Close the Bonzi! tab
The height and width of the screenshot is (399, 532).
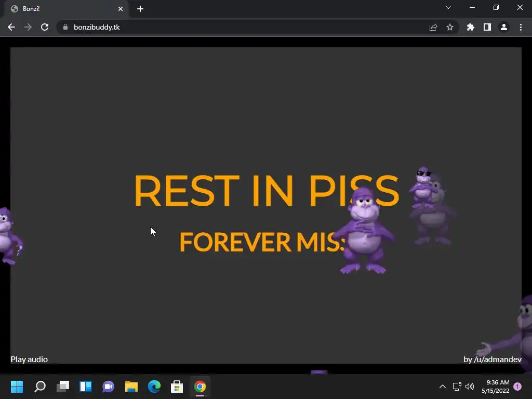click(121, 9)
